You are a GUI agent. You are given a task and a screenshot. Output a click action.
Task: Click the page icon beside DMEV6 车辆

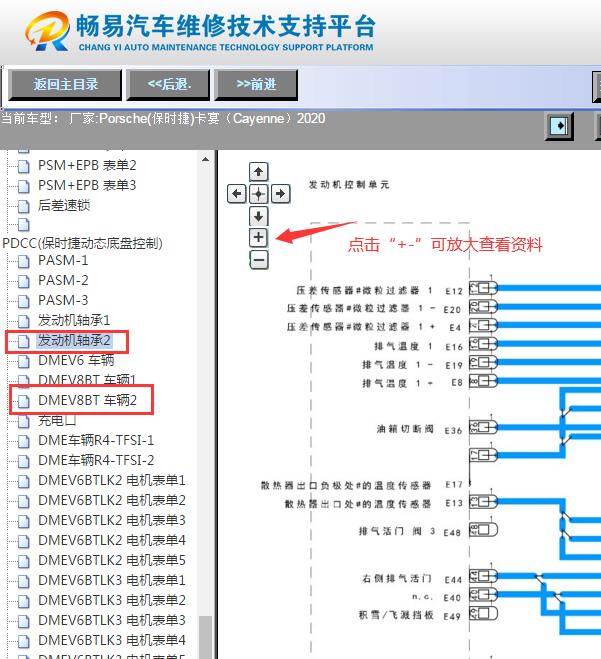point(24,361)
